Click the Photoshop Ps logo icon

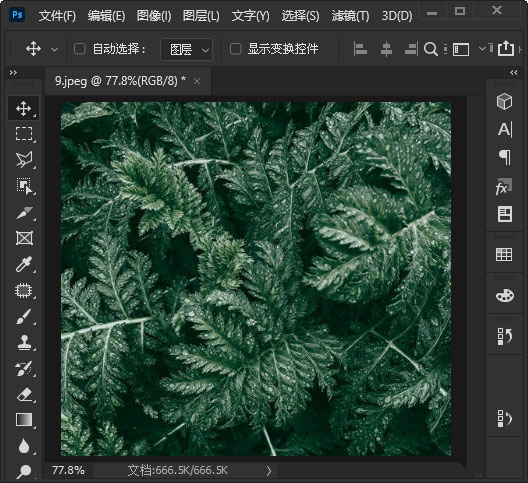[18, 14]
